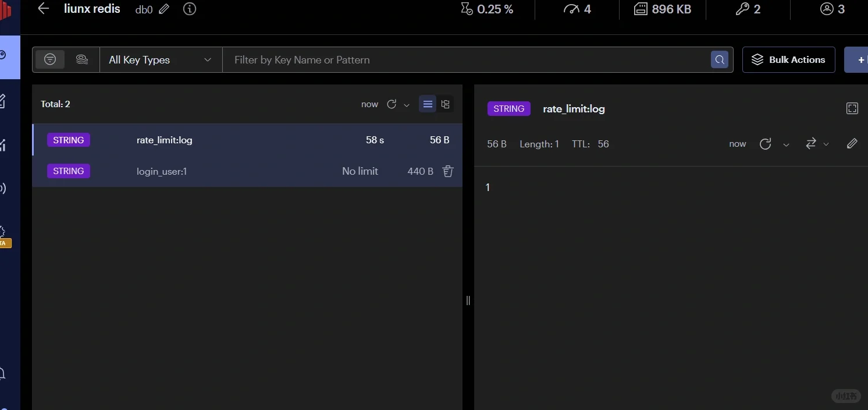Image resolution: width=868 pixels, height=410 pixels.
Task: Click the 440 B size cell
Action: 420,171
